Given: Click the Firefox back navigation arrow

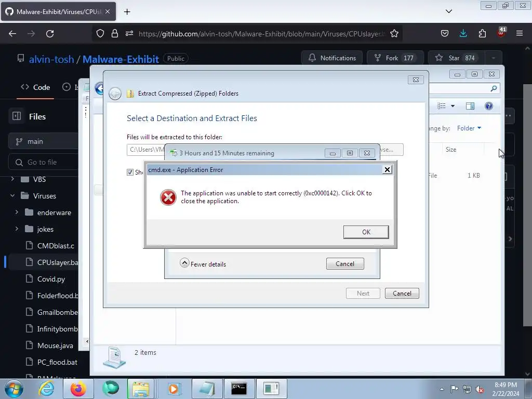Looking at the screenshot, I should [x=12, y=34].
